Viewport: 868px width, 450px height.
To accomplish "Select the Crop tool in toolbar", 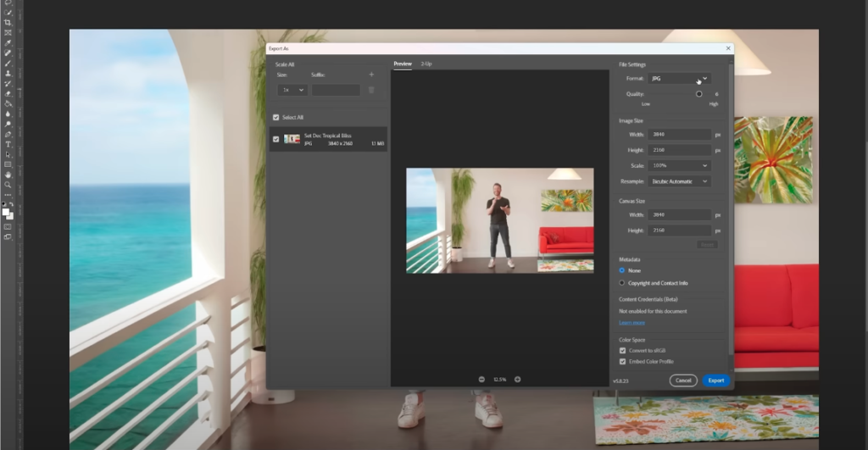I will pyautogui.click(x=8, y=23).
